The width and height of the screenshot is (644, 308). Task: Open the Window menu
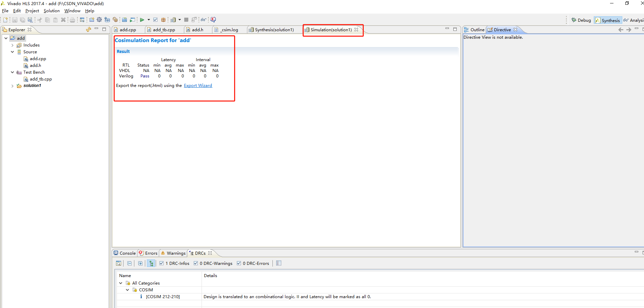(72, 11)
